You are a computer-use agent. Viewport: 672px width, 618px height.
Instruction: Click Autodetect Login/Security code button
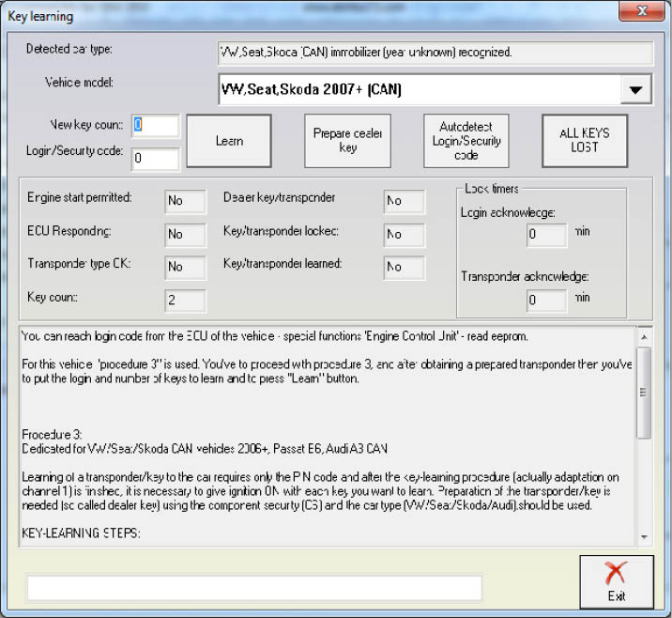pyautogui.click(x=466, y=141)
